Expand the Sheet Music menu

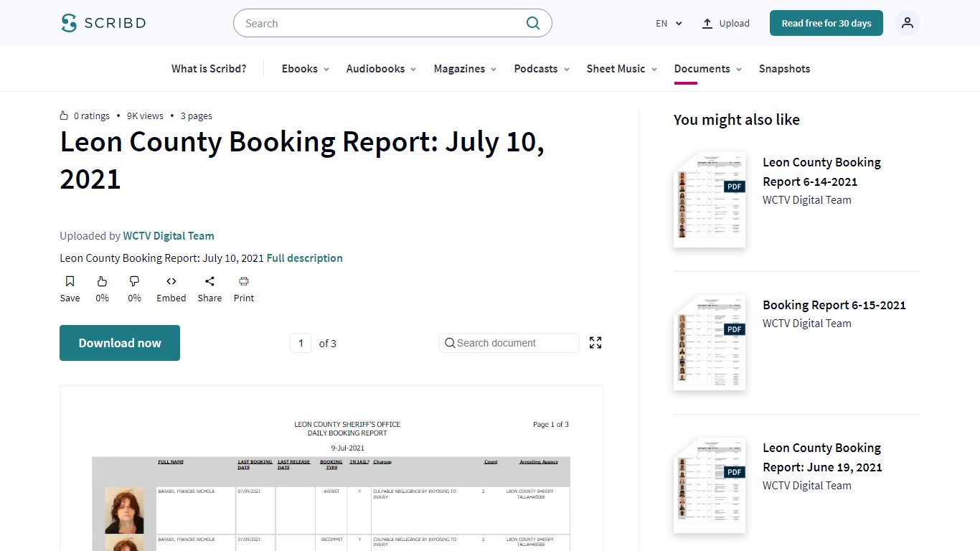click(x=622, y=69)
